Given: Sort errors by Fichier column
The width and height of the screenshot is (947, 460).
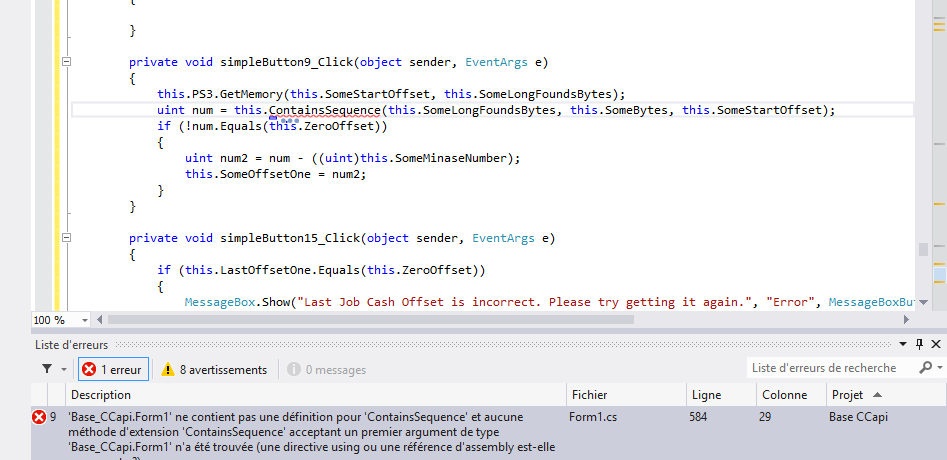Looking at the screenshot, I should (626, 395).
